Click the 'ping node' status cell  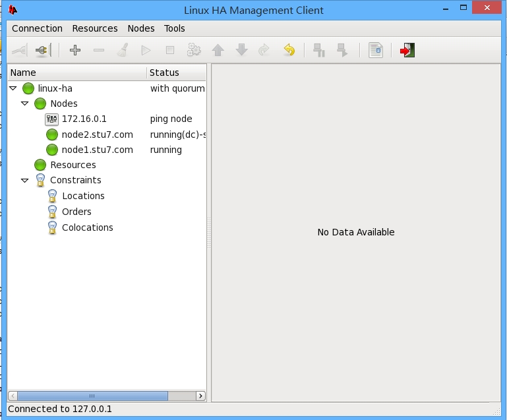(x=171, y=119)
